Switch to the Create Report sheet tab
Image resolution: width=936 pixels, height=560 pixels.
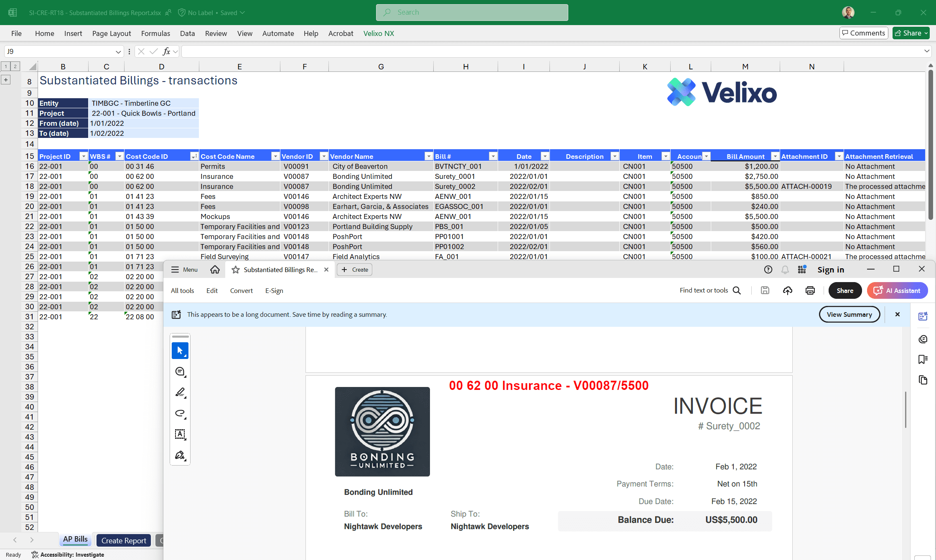[124, 540]
